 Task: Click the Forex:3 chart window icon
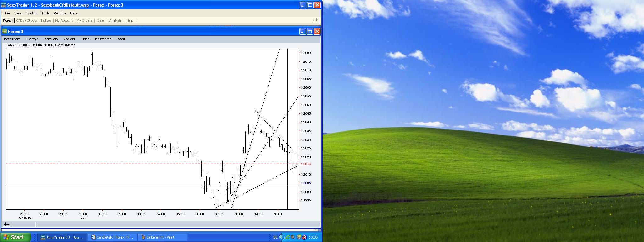pyautogui.click(x=4, y=32)
